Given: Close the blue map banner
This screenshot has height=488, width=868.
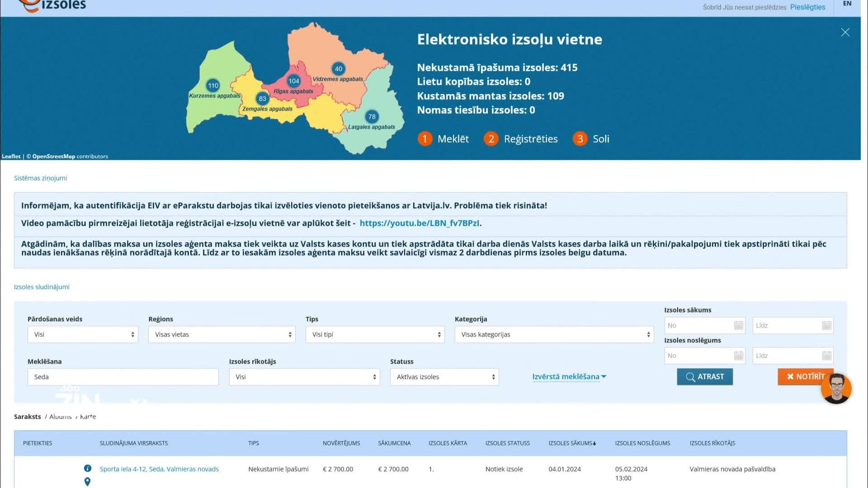Looking at the screenshot, I should [845, 33].
